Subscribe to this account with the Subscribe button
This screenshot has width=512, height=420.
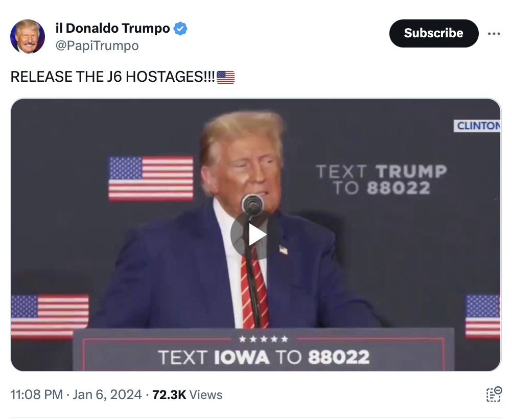pos(434,33)
